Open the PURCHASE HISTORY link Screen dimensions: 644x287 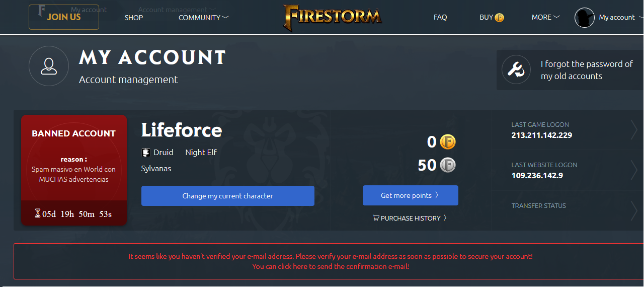(x=410, y=218)
